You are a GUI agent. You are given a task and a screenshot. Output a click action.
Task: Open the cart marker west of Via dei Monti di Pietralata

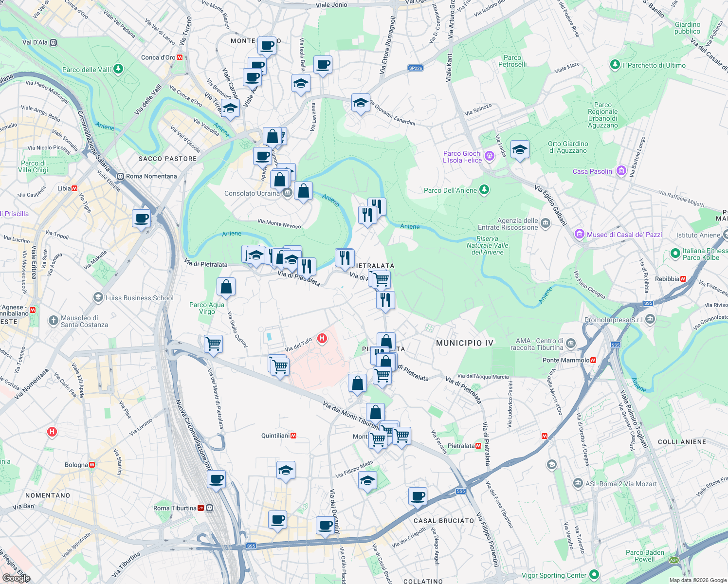(213, 345)
